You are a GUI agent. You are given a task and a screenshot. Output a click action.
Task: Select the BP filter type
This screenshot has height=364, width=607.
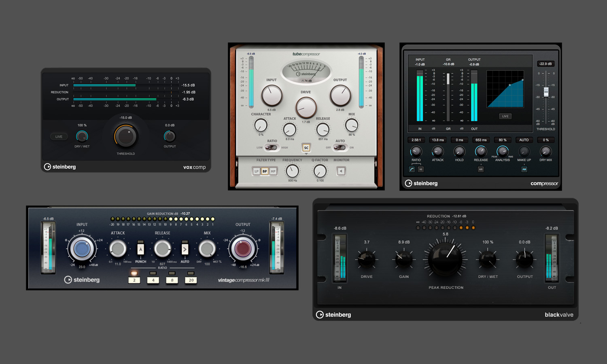tap(265, 171)
